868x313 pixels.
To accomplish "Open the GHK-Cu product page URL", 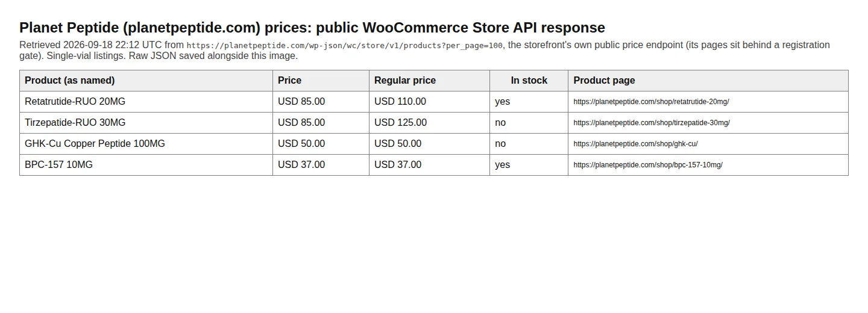I will [635, 144].
